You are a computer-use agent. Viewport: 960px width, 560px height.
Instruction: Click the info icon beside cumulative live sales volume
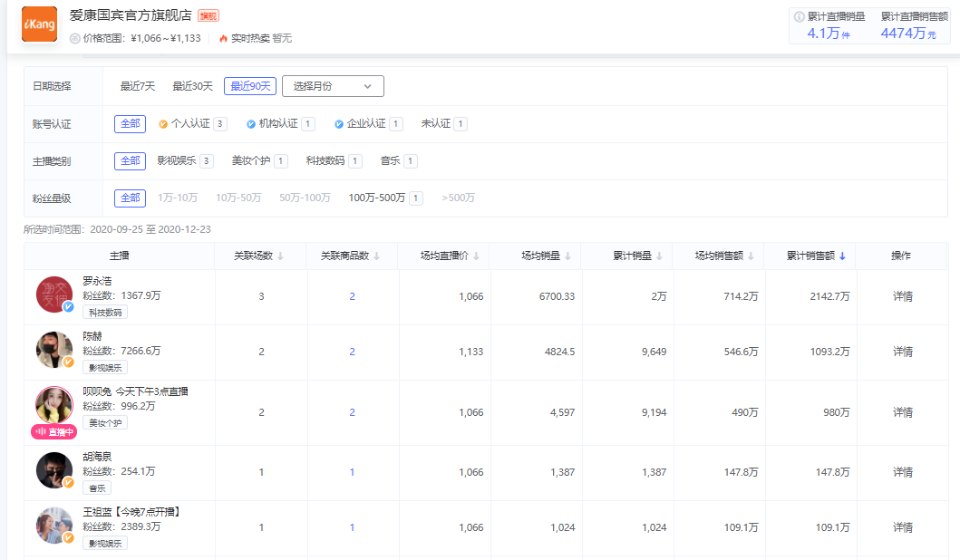[799, 16]
